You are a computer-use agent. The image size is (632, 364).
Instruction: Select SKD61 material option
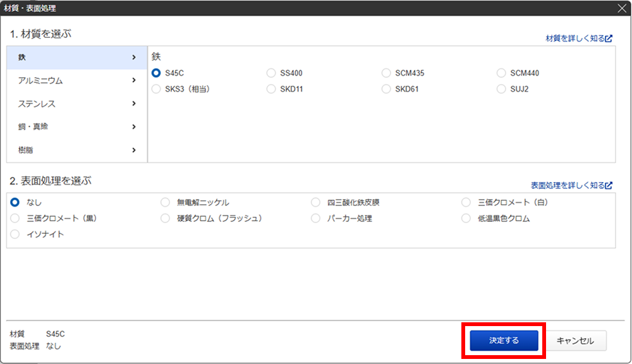pyautogui.click(x=386, y=89)
